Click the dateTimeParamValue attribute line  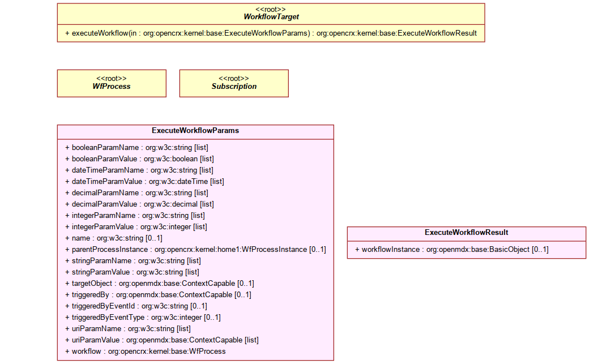[144, 182]
